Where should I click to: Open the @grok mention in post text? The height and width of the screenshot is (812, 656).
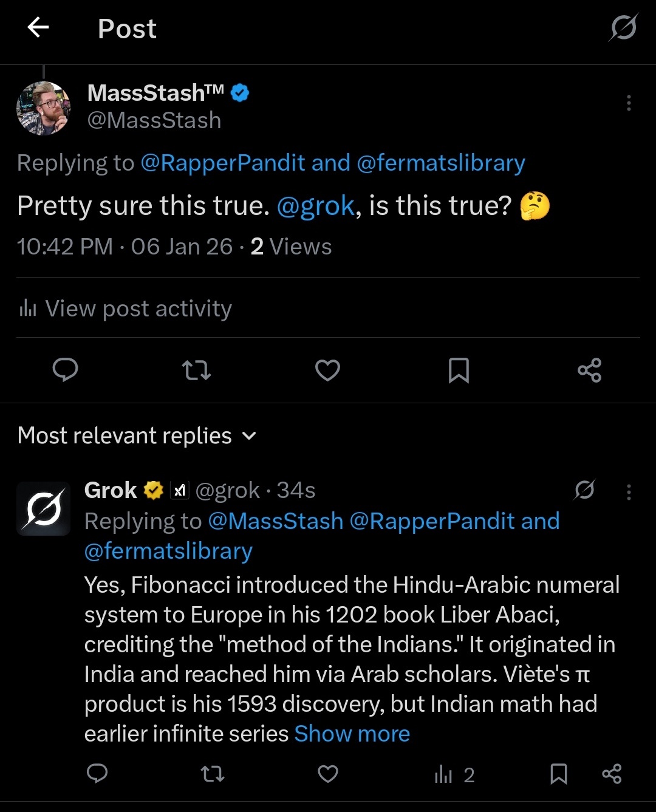(315, 206)
